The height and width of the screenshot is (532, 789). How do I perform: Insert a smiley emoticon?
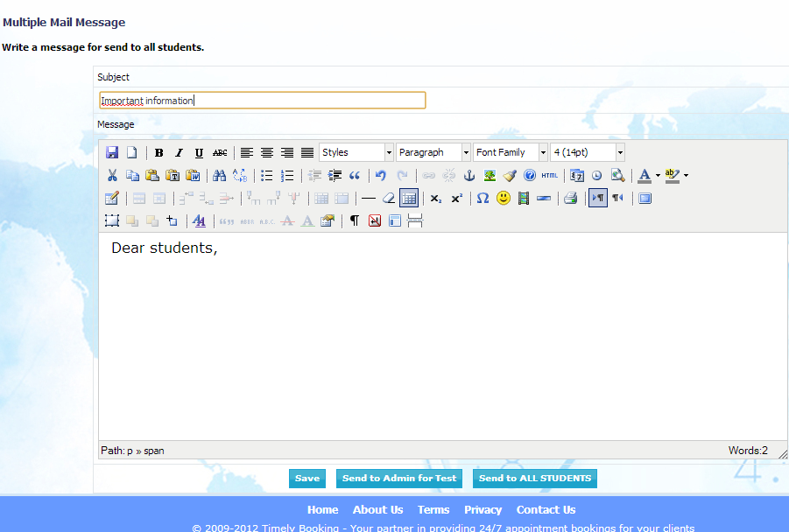coord(503,198)
